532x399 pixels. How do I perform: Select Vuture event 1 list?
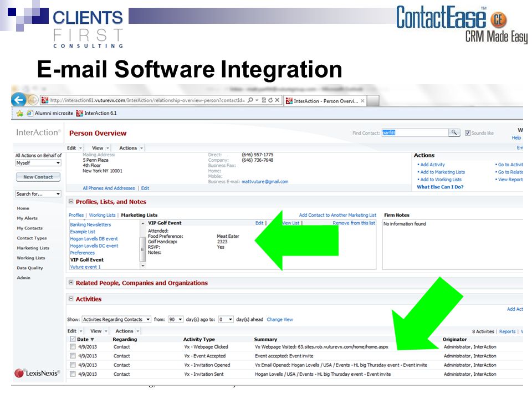pyautogui.click(x=85, y=267)
